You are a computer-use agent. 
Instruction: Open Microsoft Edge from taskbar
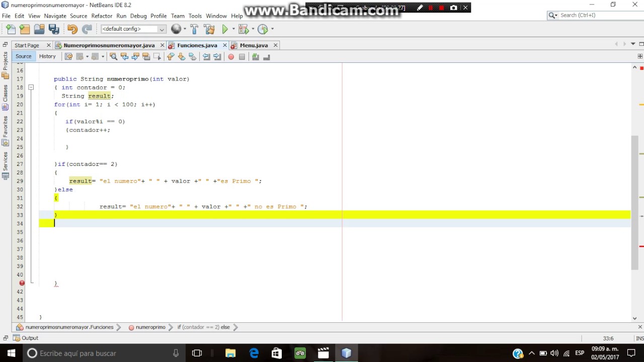[x=254, y=353]
